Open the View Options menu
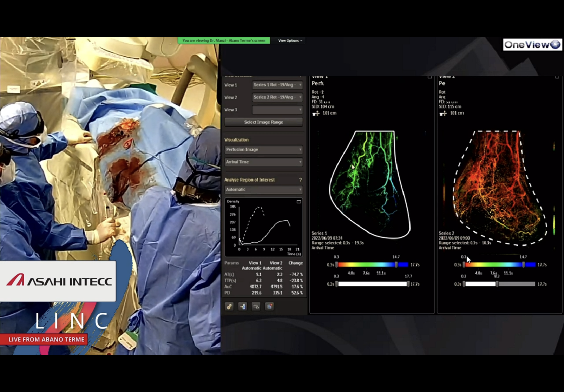The height and width of the screenshot is (392, 564). coord(290,41)
